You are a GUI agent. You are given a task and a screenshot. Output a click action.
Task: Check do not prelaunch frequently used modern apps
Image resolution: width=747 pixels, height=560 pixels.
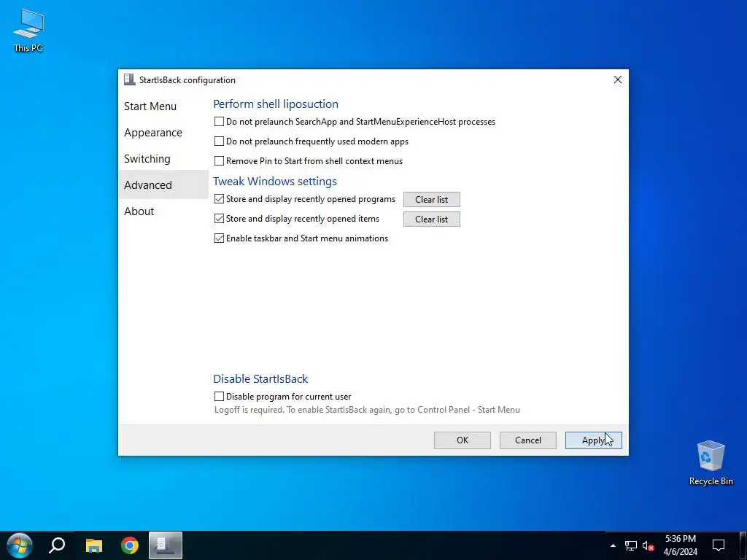[219, 141]
